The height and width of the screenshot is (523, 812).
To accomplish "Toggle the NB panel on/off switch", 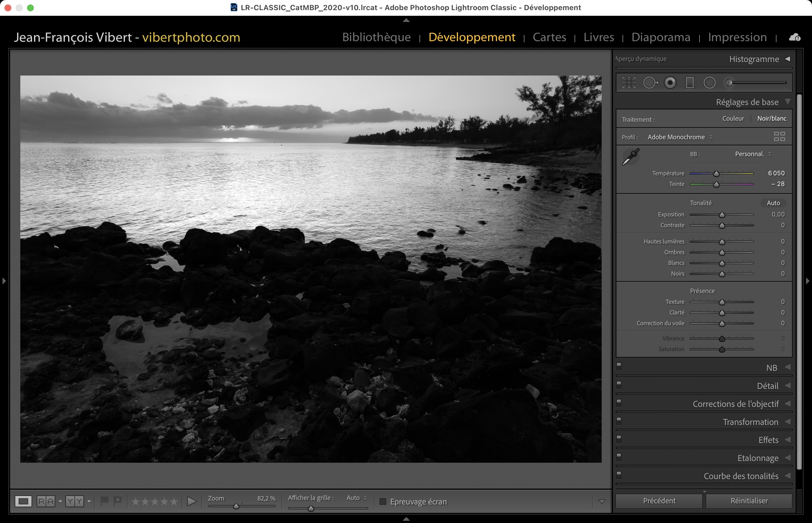I will coord(619,366).
